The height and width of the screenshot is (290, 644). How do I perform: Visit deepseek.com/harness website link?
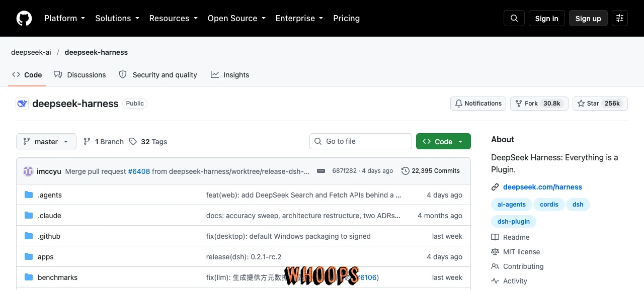click(x=542, y=187)
